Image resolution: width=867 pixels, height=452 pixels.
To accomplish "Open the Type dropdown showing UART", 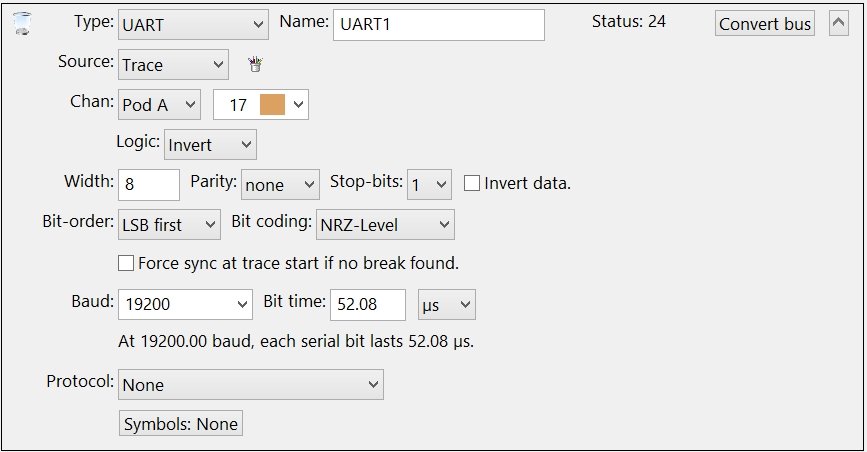I will tap(193, 24).
